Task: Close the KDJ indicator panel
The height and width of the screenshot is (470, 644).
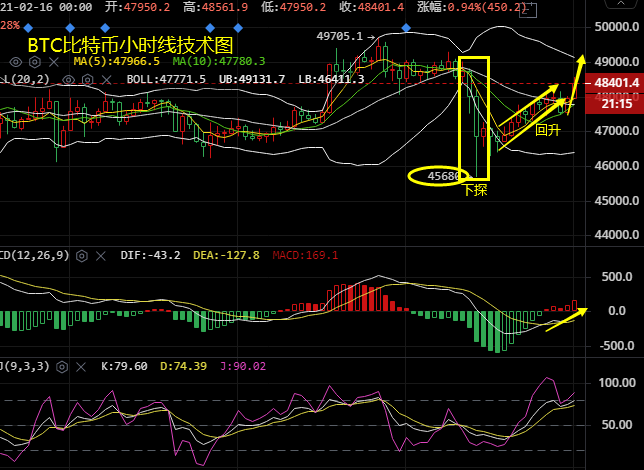Action: (81, 367)
